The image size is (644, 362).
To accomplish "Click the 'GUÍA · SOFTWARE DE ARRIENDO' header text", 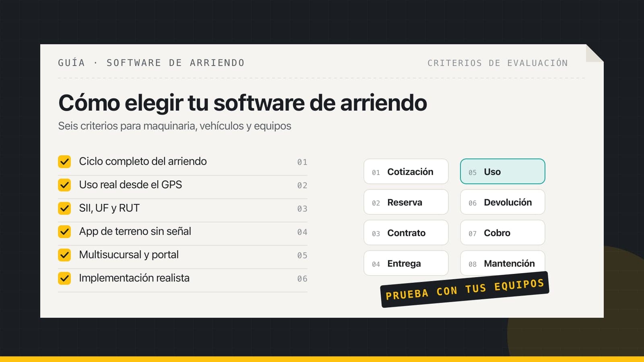I will [x=151, y=63].
